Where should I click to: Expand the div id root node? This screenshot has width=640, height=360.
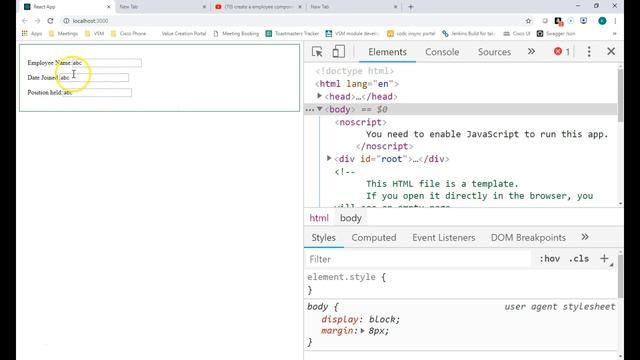[x=329, y=158]
